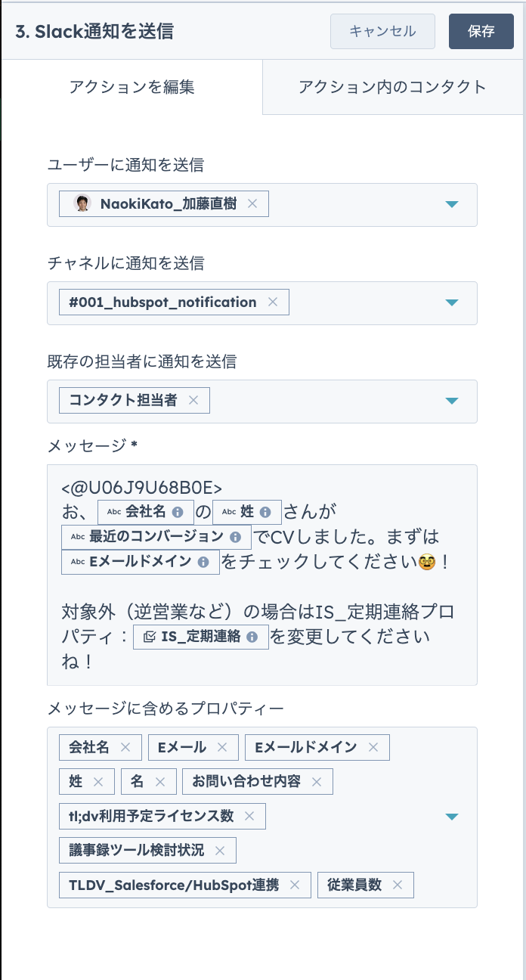Click the checkbox-type icon on IS_定期連絡 token
Image resolution: width=526 pixels, height=980 pixels.
[148, 634]
